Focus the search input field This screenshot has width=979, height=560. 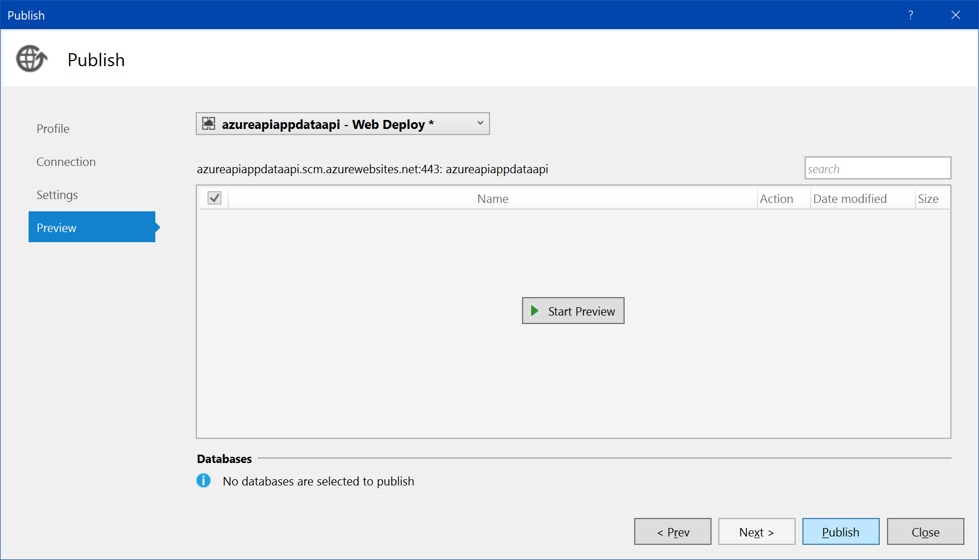click(878, 169)
